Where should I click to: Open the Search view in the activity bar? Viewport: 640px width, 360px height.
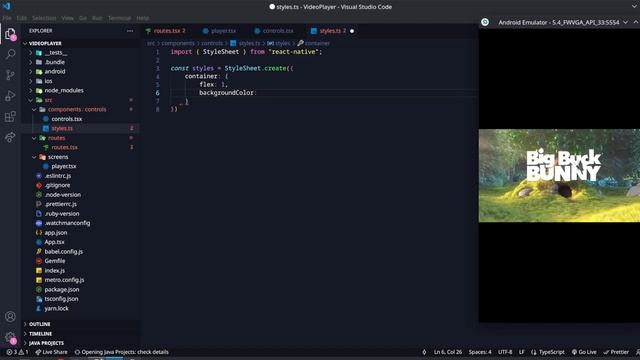coord(10,54)
